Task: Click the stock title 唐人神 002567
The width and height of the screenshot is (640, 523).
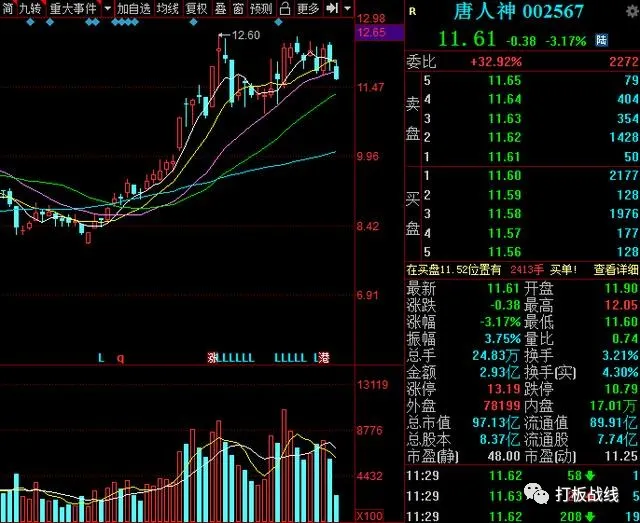Action: [518, 11]
